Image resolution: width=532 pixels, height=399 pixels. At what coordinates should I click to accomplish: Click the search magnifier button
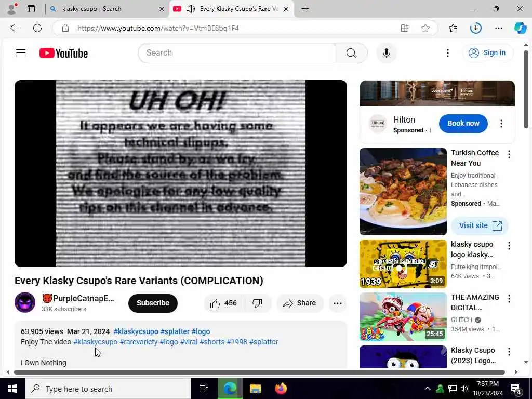pyautogui.click(x=351, y=53)
